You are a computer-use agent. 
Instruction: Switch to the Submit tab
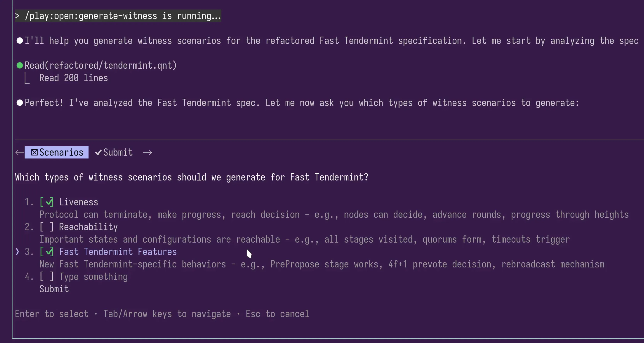118,152
